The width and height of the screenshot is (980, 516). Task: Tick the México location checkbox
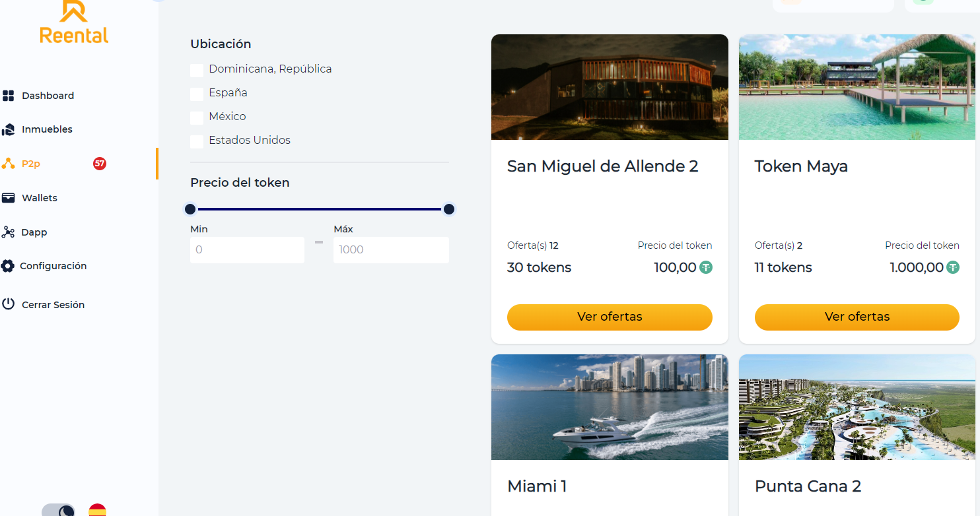tap(197, 118)
